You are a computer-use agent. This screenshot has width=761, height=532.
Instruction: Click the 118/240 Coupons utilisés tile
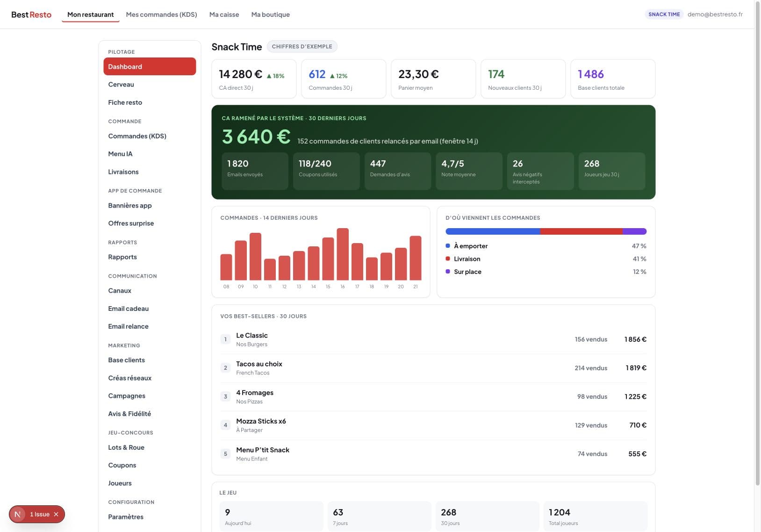[x=326, y=171]
